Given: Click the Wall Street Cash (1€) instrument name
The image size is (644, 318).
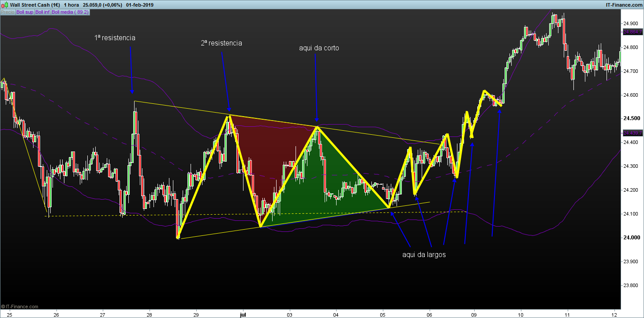Looking at the screenshot, I should pos(35,4).
